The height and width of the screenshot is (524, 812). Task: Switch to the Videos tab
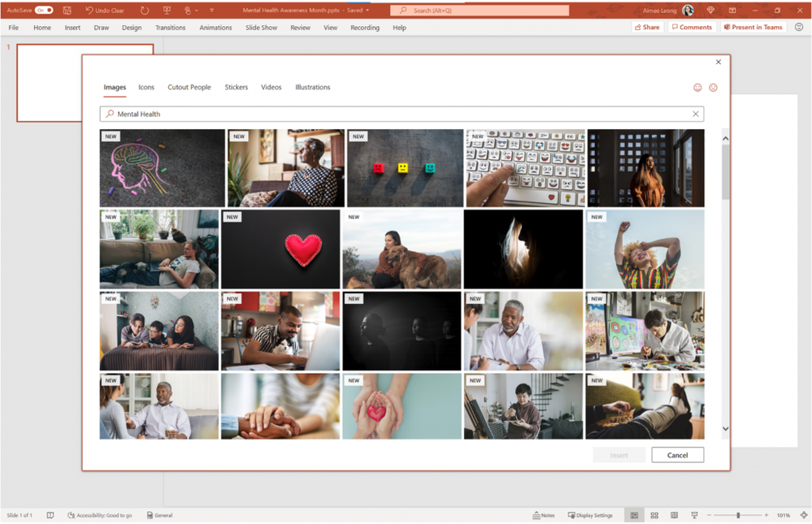pyautogui.click(x=271, y=87)
